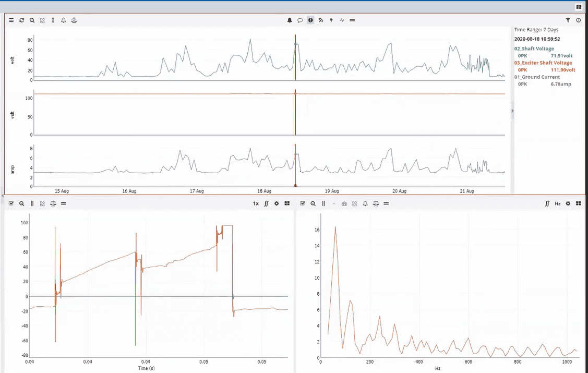Click the zoom magnifier in the trend toolbar

tap(32, 20)
